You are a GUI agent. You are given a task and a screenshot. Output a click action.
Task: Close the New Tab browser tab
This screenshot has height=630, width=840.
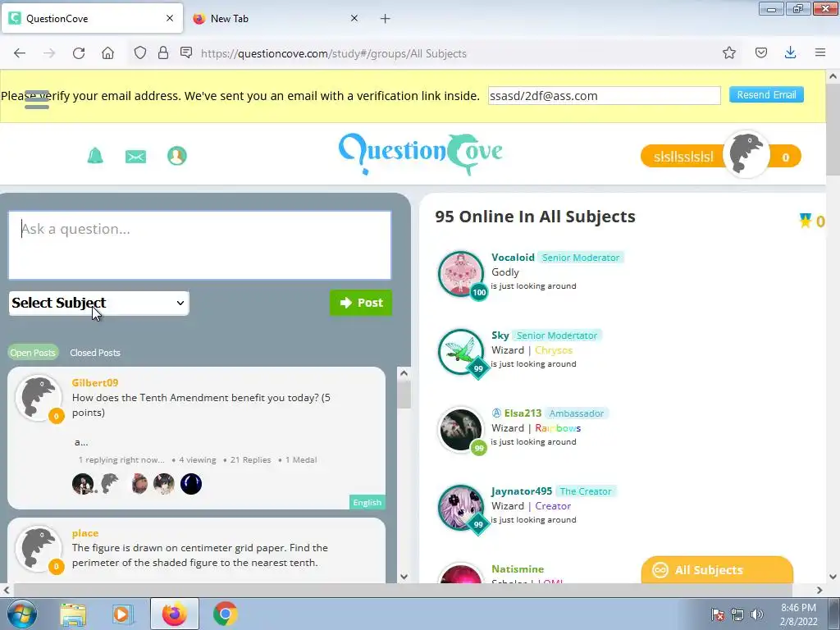pos(354,18)
